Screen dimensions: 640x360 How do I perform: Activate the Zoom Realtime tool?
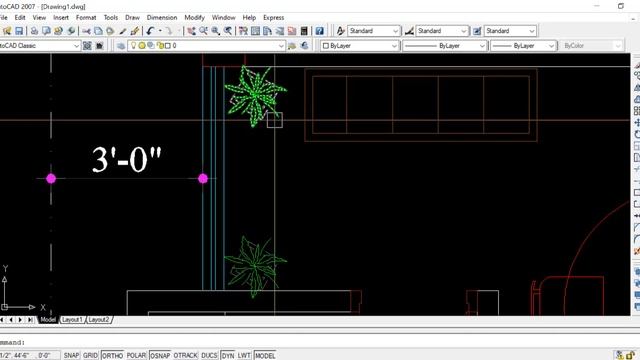(x=203, y=31)
